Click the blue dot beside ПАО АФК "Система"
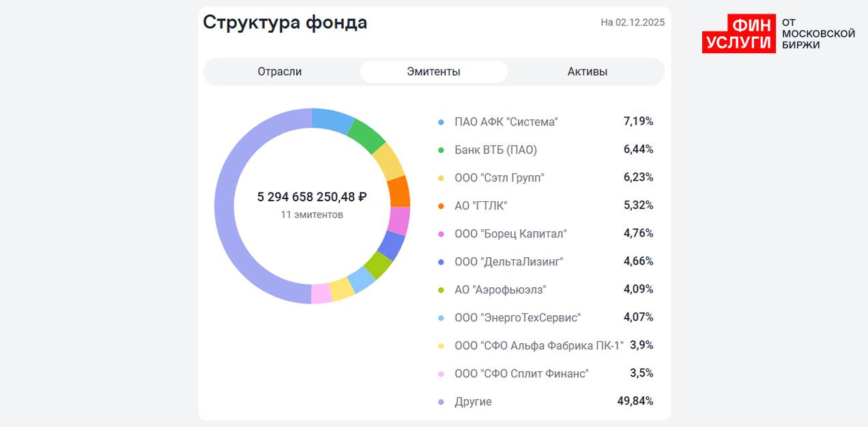The height and width of the screenshot is (427, 868). 441,122
